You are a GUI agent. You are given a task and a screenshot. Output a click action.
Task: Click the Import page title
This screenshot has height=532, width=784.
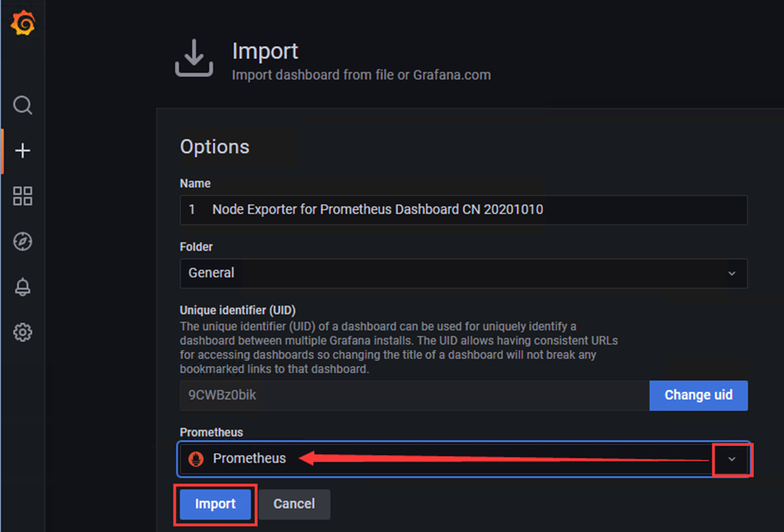pyautogui.click(x=265, y=51)
